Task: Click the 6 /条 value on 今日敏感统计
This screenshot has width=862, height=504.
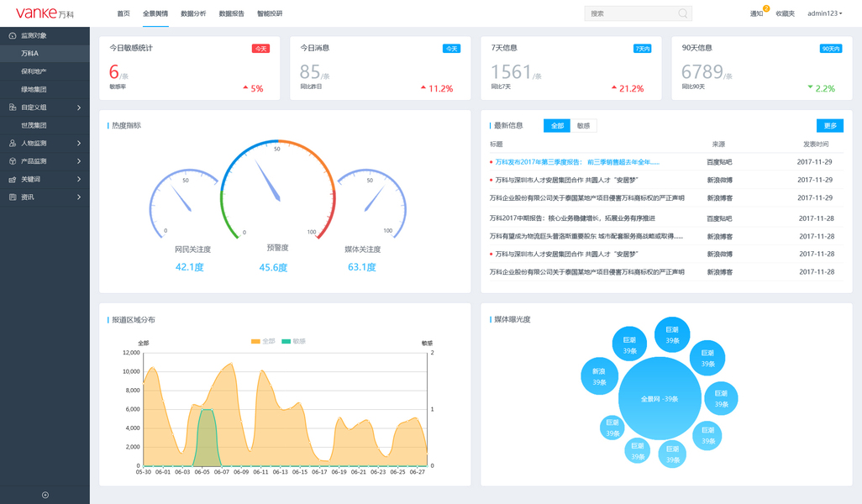Action: point(118,72)
